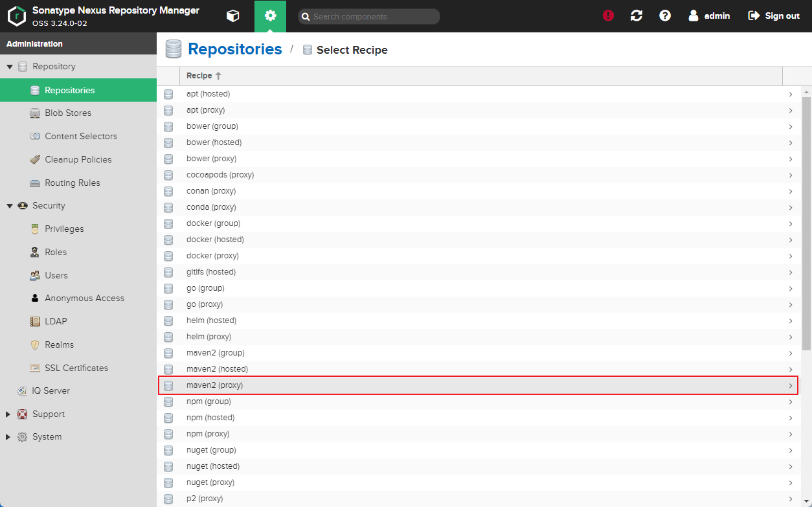
Task: Open Anonymous Access in sidebar
Action: pos(78,298)
